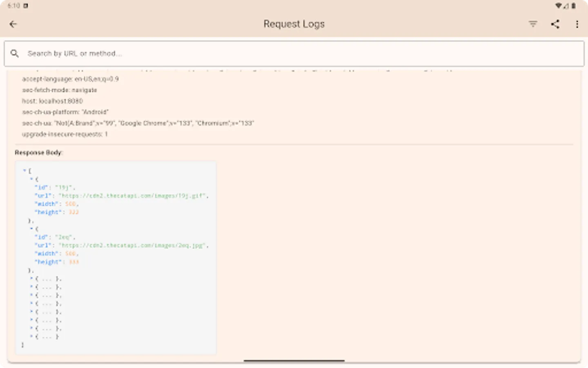588x368 pixels.
Task: Tap the Request Logs title
Action: pyautogui.click(x=294, y=24)
